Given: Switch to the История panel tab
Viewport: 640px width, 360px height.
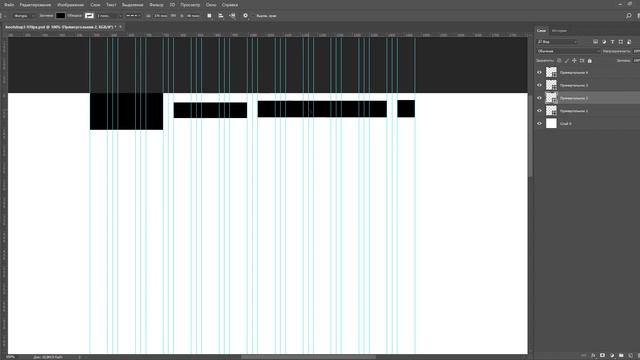Looking at the screenshot, I should click(x=559, y=31).
